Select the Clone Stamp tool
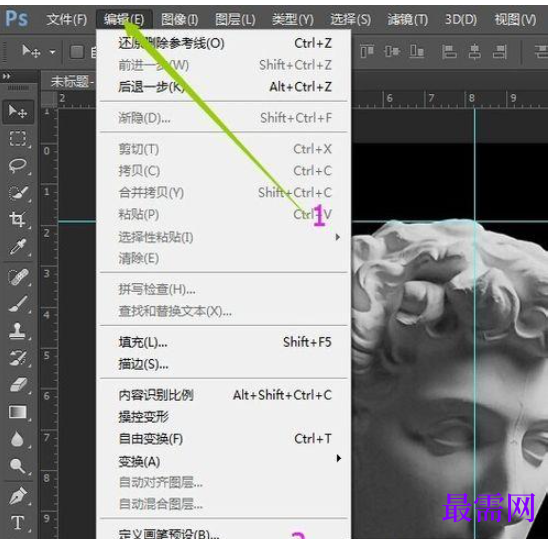Image resolution: width=554 pixels, height=539 pixels. coord(17,331)
